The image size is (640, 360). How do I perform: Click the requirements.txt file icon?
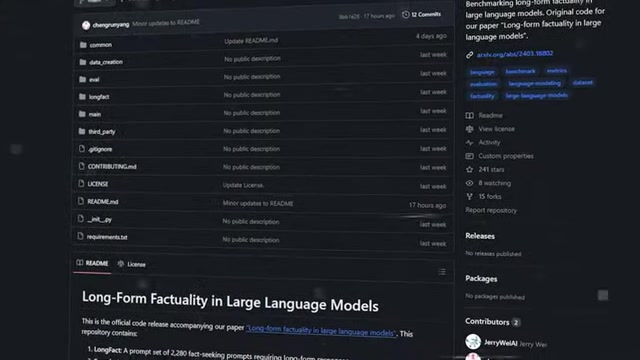80,236
